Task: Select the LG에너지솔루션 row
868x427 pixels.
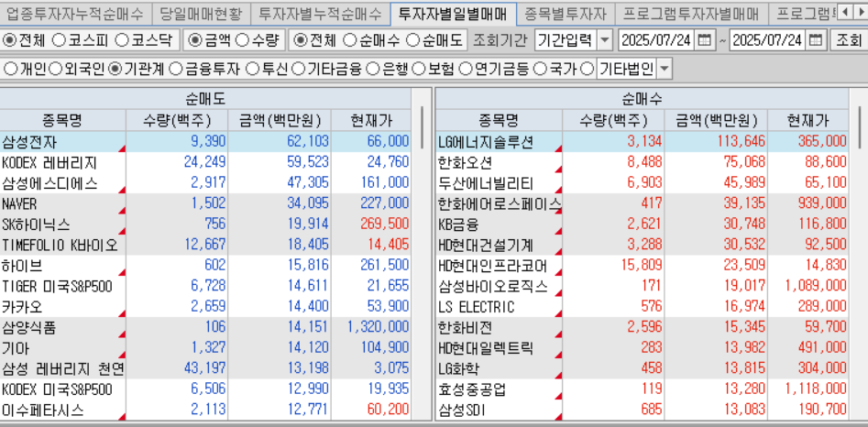Action: coord(643,142)
